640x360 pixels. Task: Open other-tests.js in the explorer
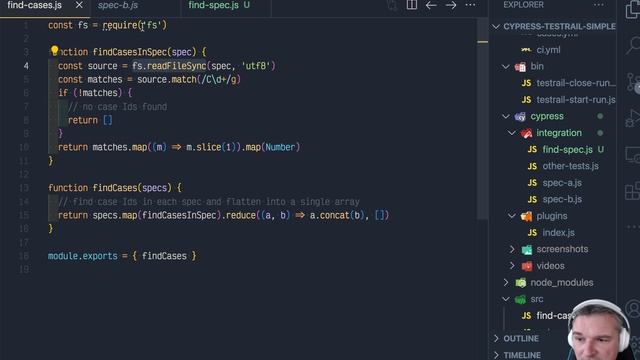tap(570, 166)
